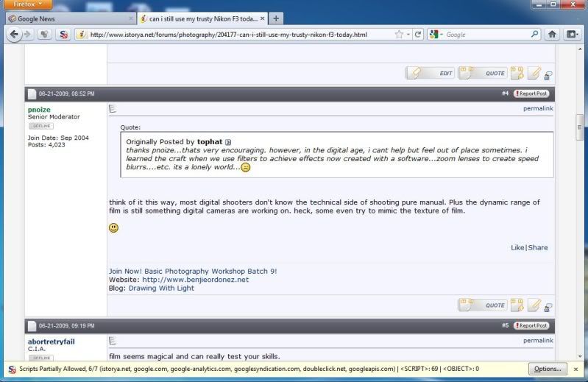This screenshot has height=382, width=588.
Task: Bookmark this page with the star icon
Action: [400, 35]
